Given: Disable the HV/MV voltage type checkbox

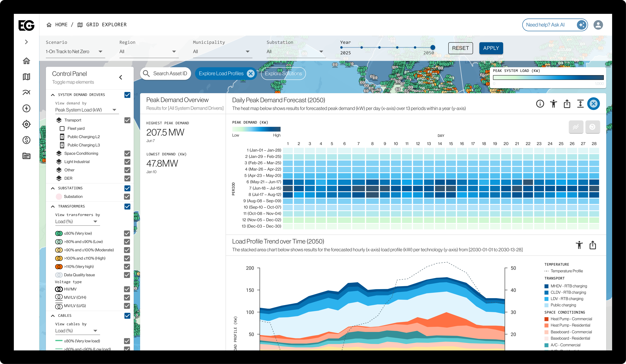Looking at the screenshot, I should pos(127,289).
